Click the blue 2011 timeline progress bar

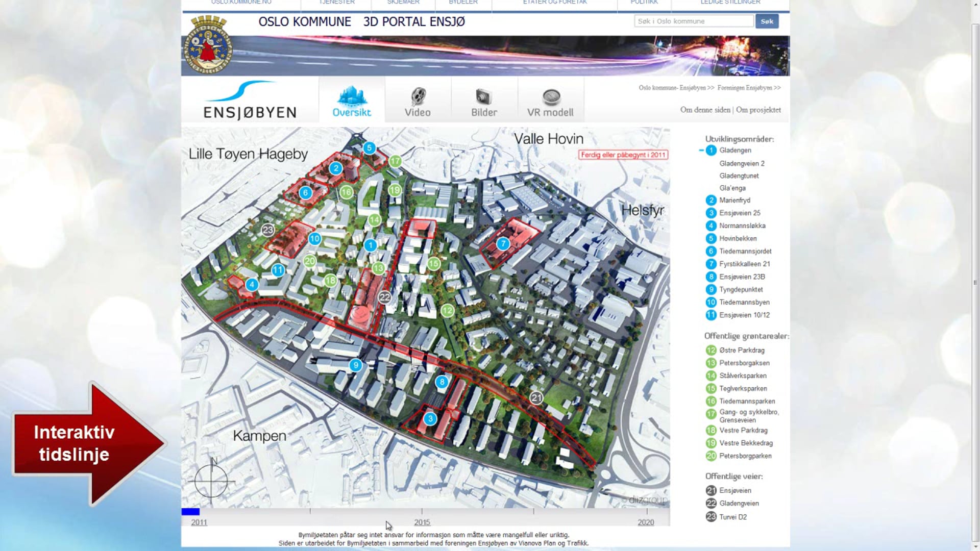(x=190, y=512)
